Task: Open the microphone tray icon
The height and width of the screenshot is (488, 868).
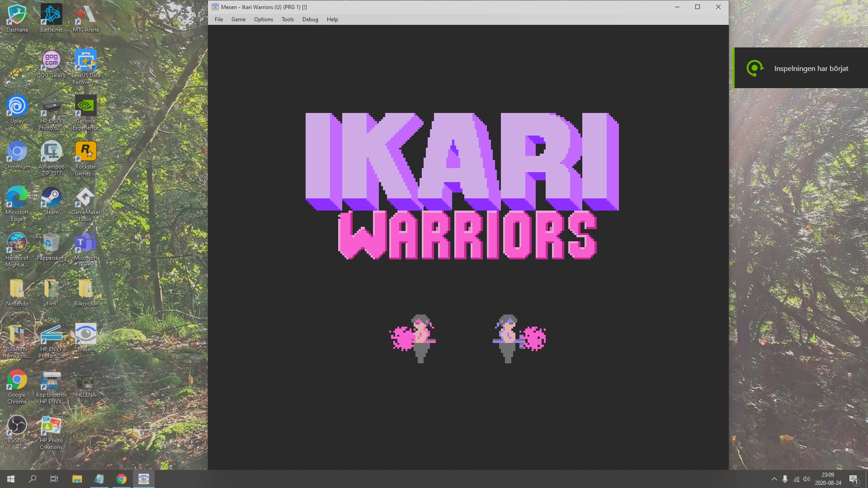Action: pos(785,479)
